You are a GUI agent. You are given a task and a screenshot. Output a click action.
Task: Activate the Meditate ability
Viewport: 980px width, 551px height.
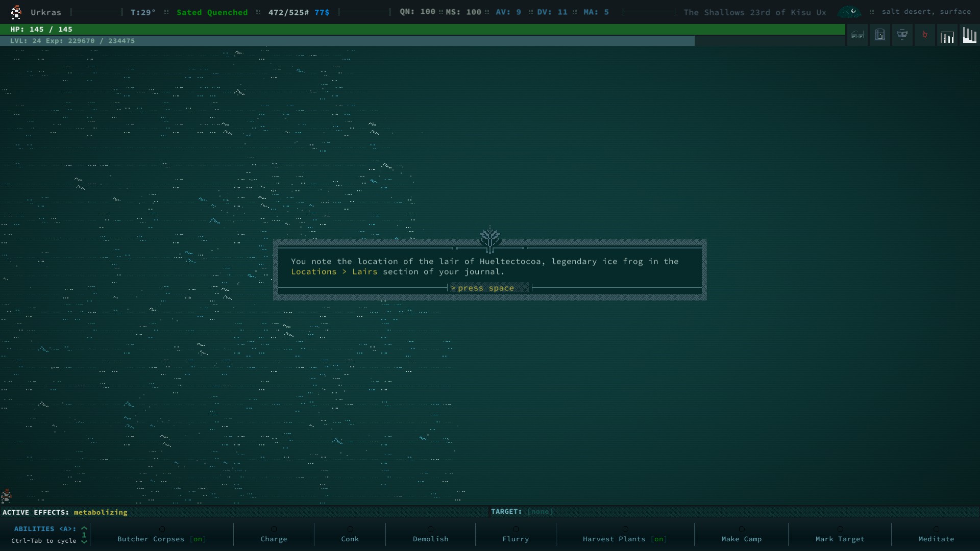pyautogui.click(x=936, y=539)
